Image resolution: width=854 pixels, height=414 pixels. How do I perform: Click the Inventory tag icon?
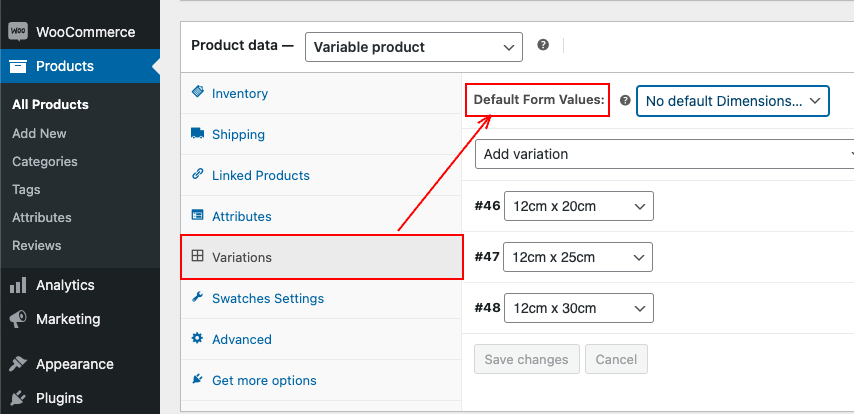coord(198,92)
